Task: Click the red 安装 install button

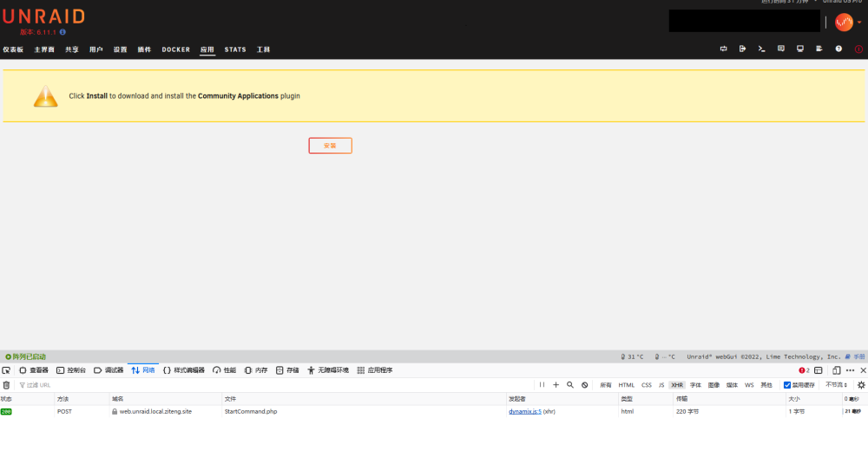Action: 330,146
